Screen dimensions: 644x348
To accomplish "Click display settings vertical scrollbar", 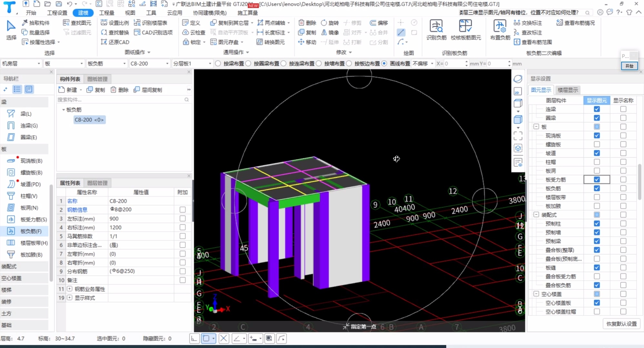I will pos(639,182).
